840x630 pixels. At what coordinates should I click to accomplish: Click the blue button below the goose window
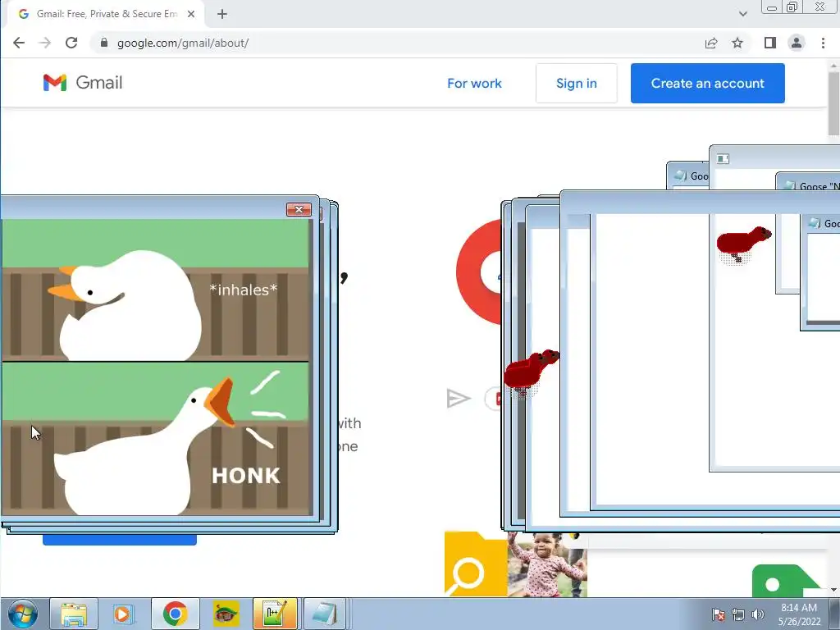tap(120, 540)
